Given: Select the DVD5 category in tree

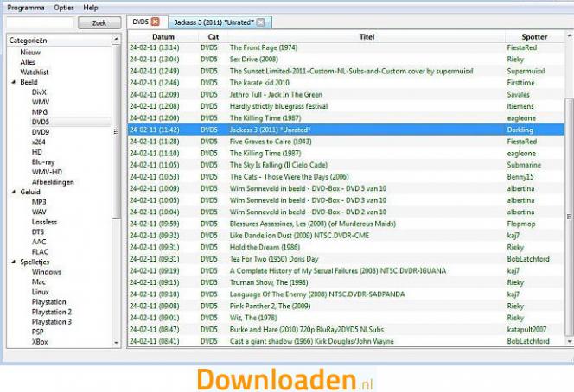Looking at the screenshot, I should tap(41, 122).
